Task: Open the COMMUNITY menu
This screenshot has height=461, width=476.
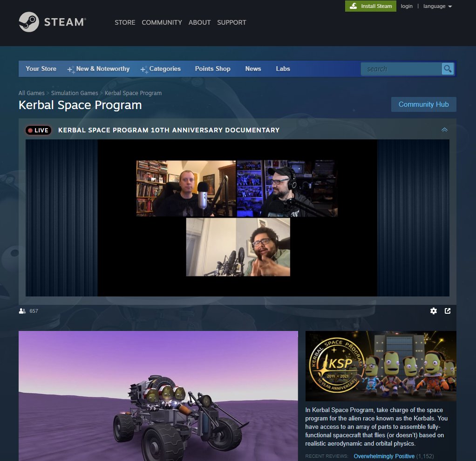Action: (x=162, y=22)
